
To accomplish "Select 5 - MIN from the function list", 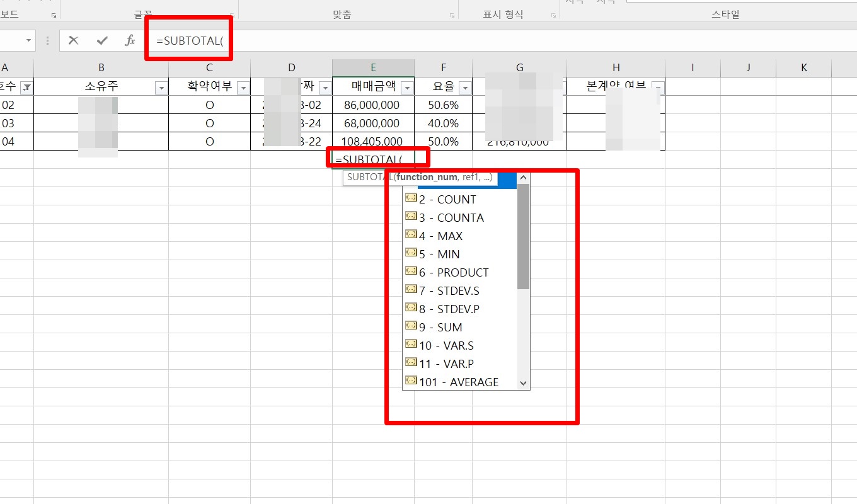I will [x=459, y=254].
